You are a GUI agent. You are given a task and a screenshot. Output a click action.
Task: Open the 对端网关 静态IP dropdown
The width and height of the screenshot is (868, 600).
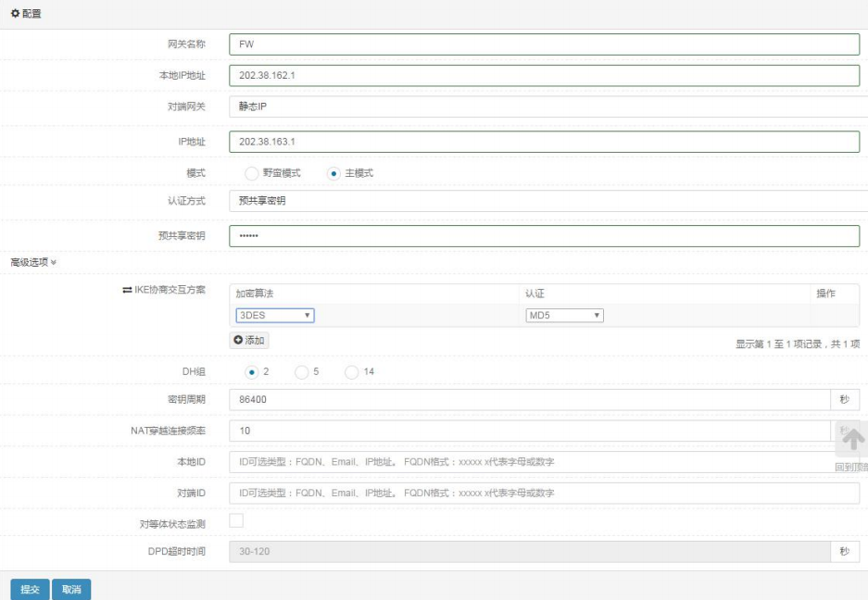point(548,106)
